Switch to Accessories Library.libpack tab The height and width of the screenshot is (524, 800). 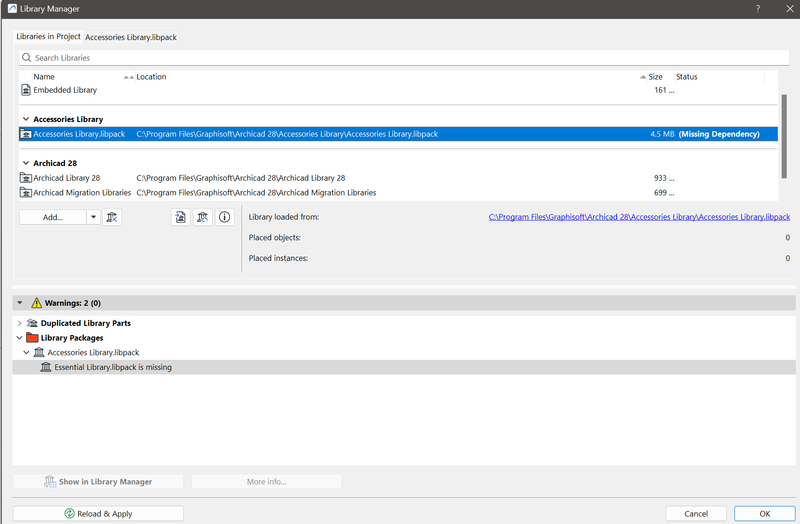131,37
